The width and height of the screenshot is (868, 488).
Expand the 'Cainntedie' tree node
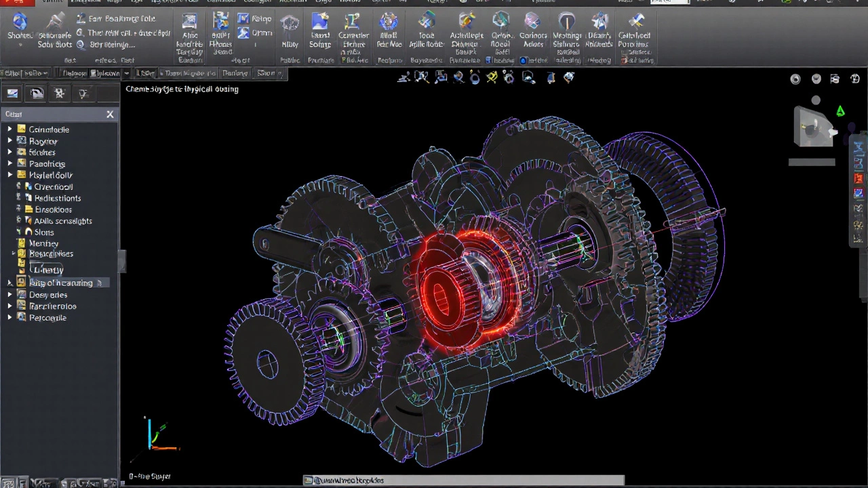(10, 129)
